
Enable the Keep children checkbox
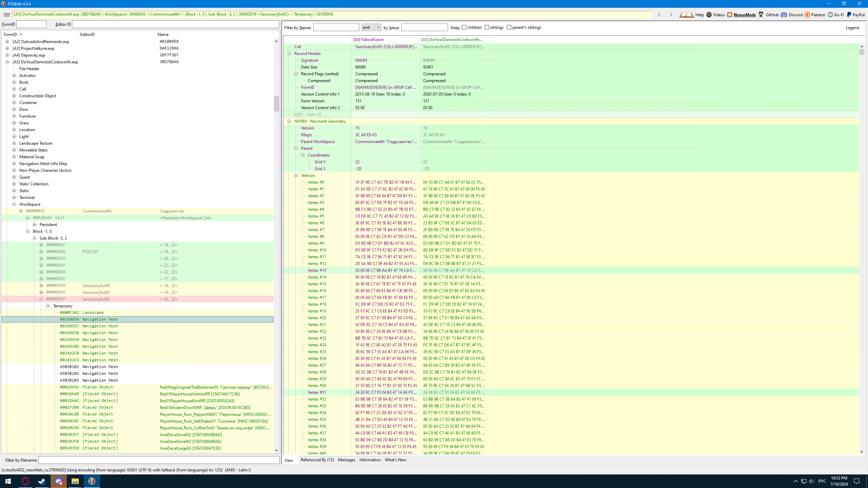464,28
